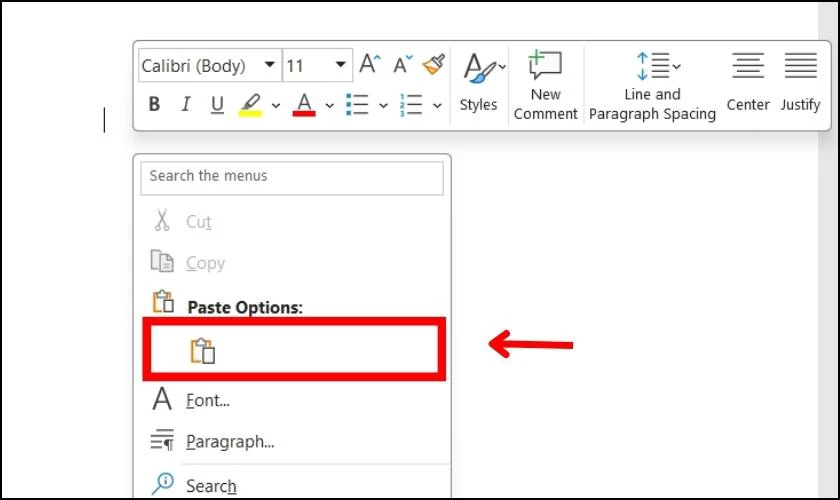This screenshot has height=500, width=840.
Task: Choose Search from the context menu
Action: pyautogui.click(x=292, y=486)
